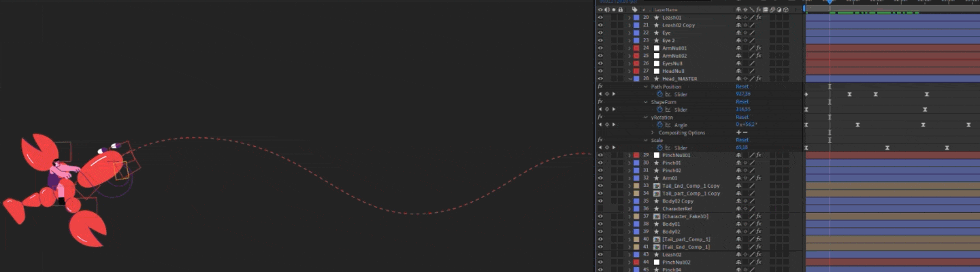980x272 pixels.
Task: Collapse the Path Position effect
Action: point(646,86)
